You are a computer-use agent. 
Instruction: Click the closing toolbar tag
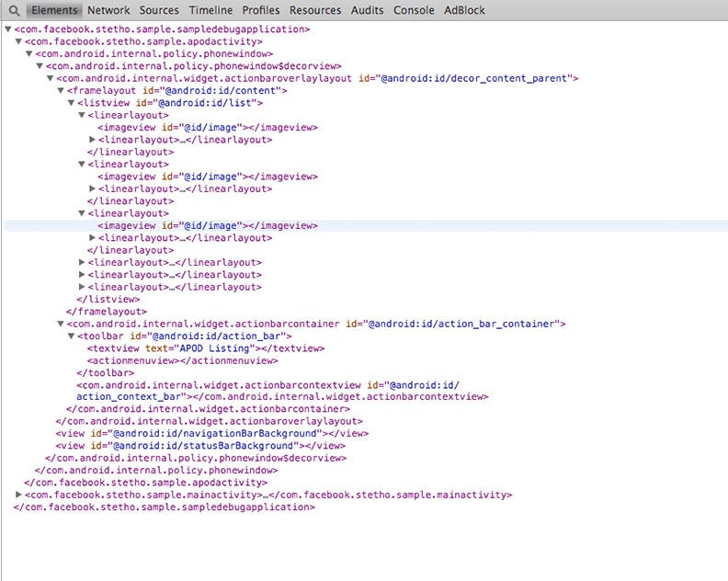pyautogui.click(x=106, y=373)
